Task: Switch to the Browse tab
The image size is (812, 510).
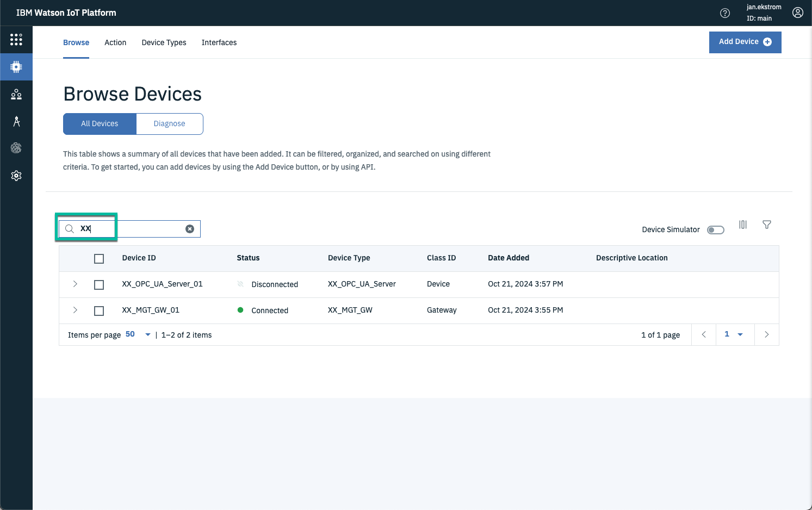Action: click(76, 42)
